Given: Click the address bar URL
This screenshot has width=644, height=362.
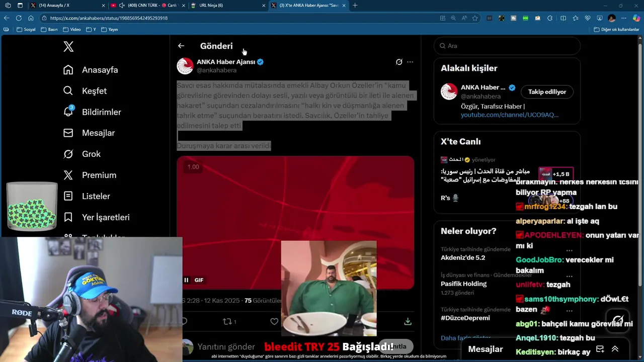Looking at the screenshot, I should point(109,18).
